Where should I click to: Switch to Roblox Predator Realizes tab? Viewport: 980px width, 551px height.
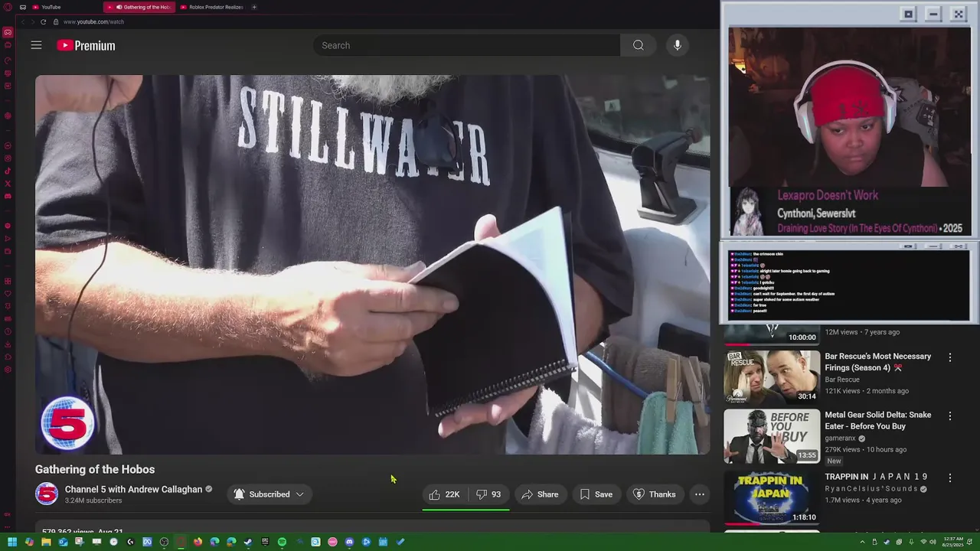[x=211, y=7]
